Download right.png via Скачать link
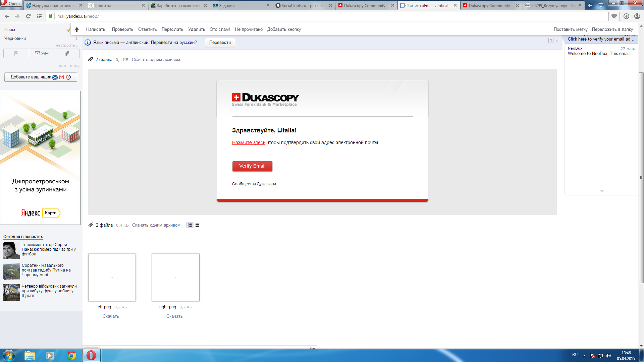Viewport: 644px width, 362px height. (x=174, y=316)
